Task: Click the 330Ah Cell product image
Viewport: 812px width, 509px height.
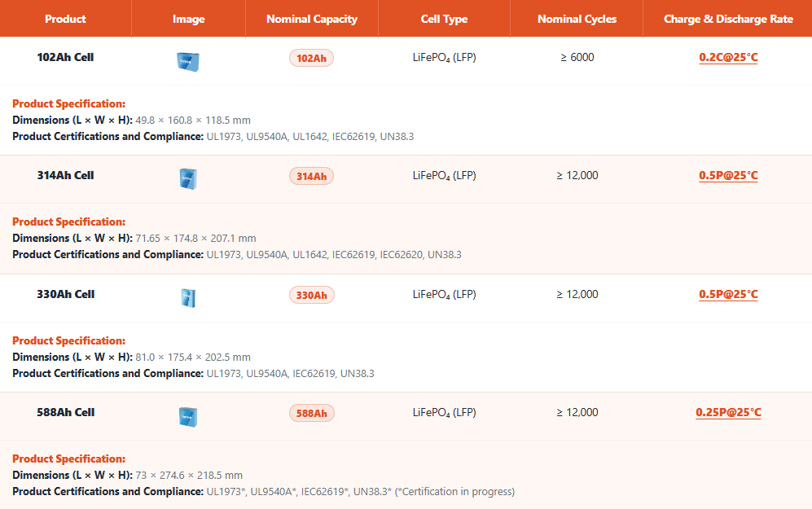Action: pyautogui.click(x=188, y=298)
